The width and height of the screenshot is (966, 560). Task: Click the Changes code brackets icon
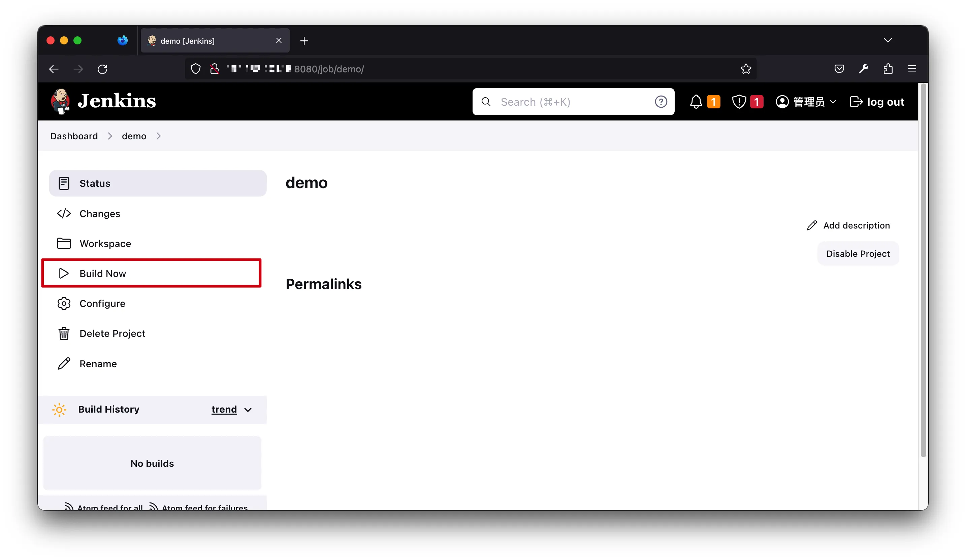[x=64, y=213]
